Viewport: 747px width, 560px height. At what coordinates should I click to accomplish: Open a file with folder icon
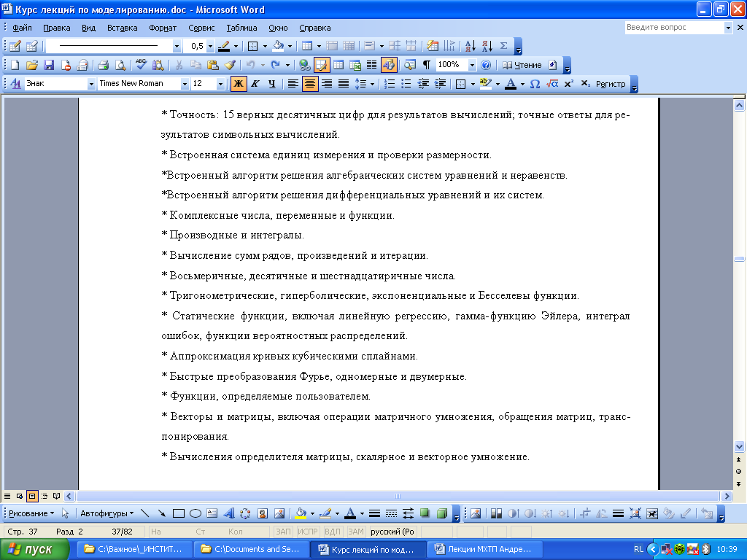coord(32,65)
